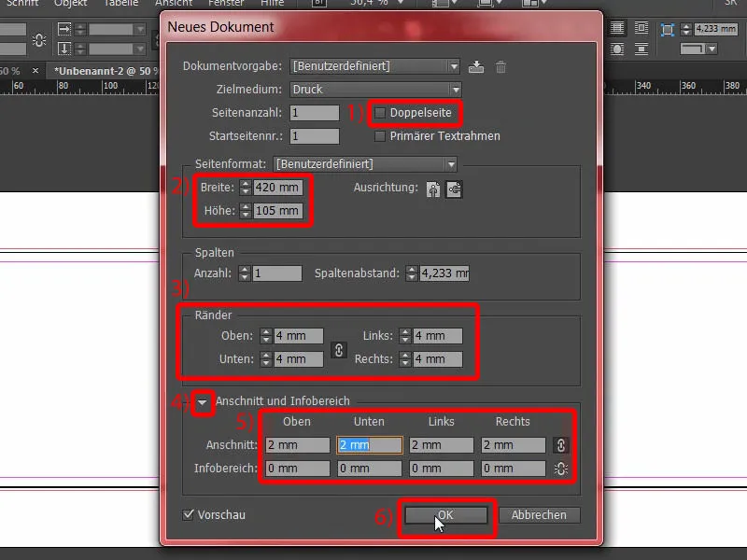This screenshot has height=560, width=747.
Task: Click the Startseitennr. input field
Action: coord(315,136)
